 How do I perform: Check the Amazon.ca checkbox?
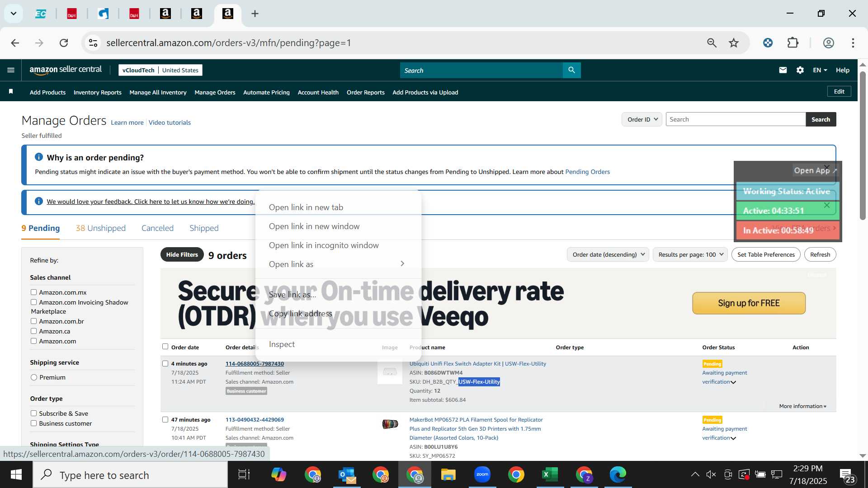click(x=33, y=331)
